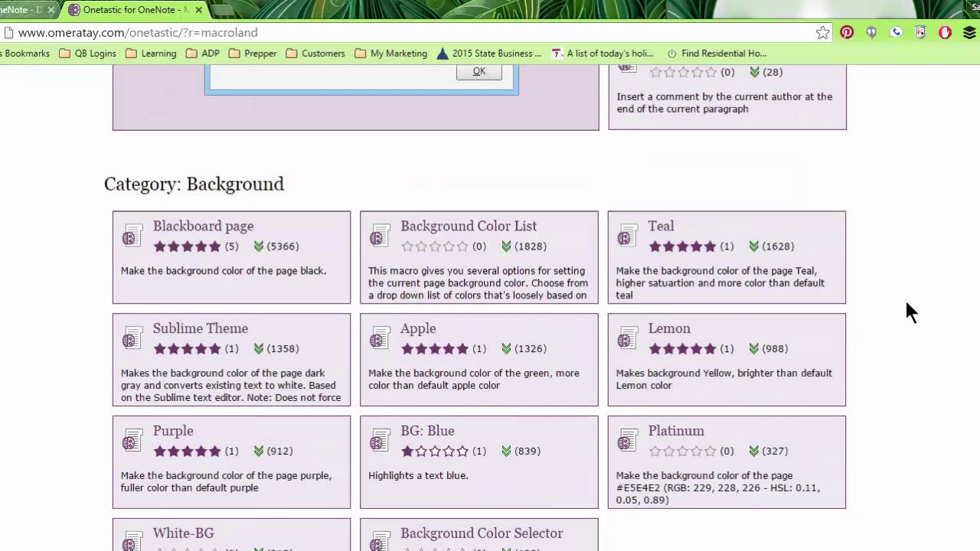Open the Teal macro page

coord(661,226)
